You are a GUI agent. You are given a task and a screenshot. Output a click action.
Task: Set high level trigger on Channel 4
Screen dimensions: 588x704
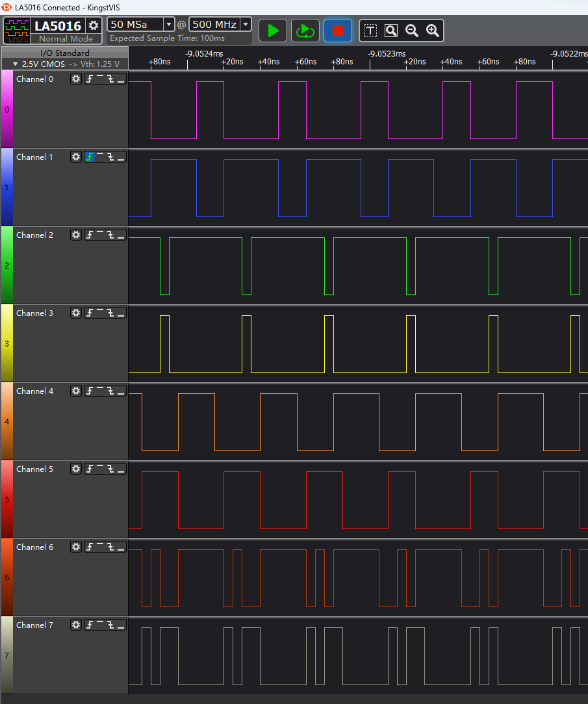[x=100, y=391]
